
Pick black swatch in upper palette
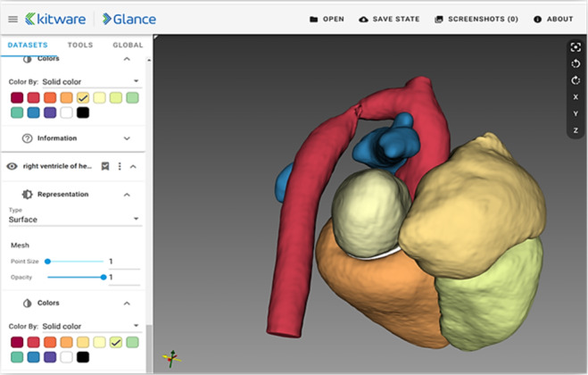[83, 112]
